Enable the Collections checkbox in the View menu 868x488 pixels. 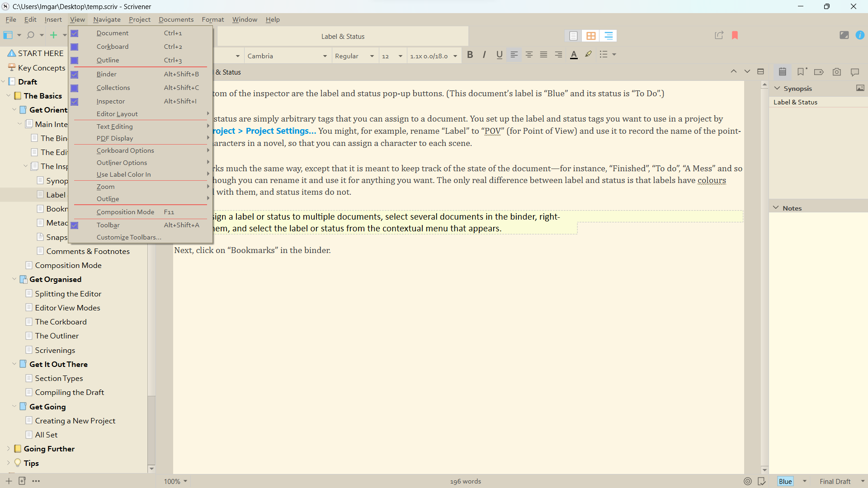click(74, 88)
